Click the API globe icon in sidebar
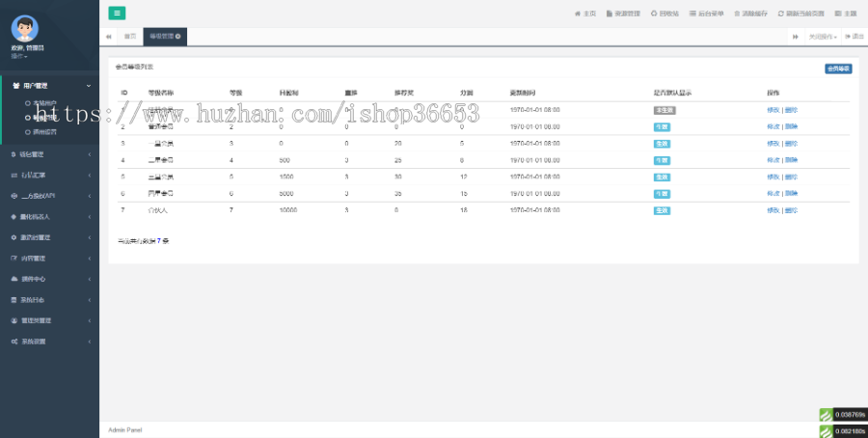Screen dimensions: 868x438 (14, 196)
